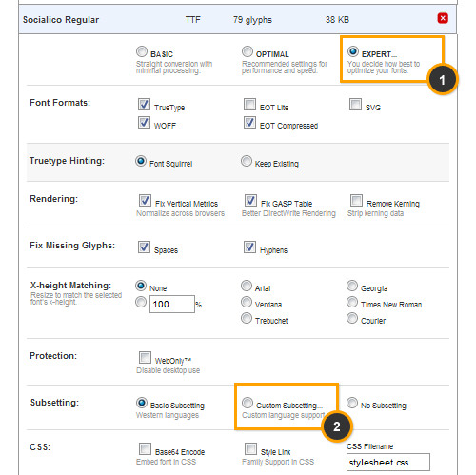Match X-height to Arial

point(247,286)
